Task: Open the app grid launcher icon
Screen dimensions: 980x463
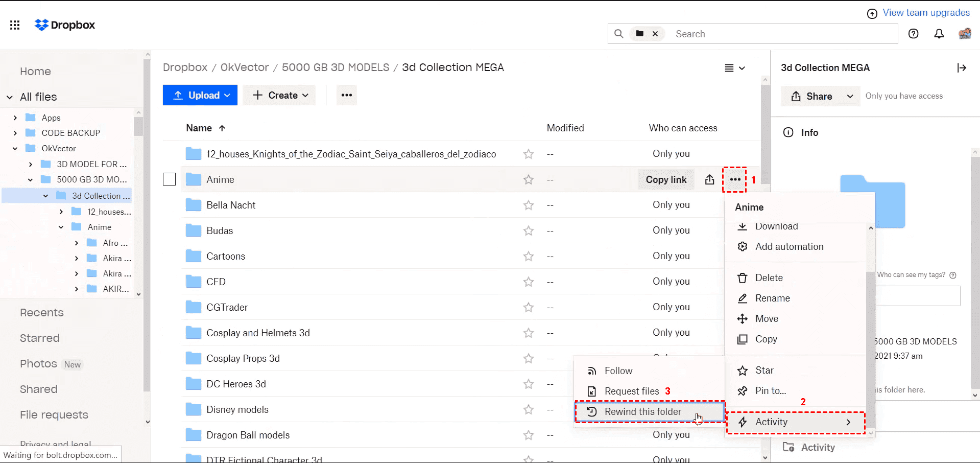Action: tap(15, 25)
